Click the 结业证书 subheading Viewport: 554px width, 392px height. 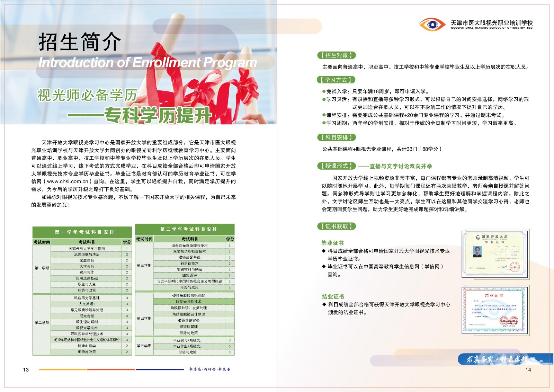point(333,296)
